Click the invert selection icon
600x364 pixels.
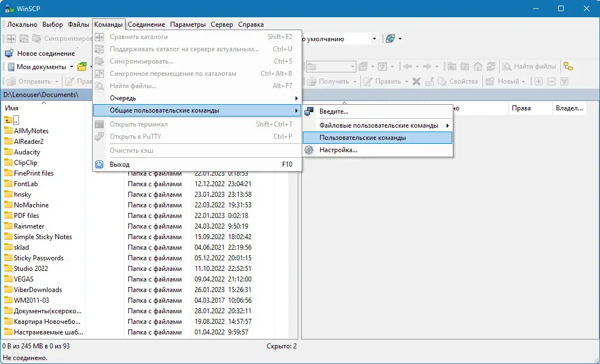tap(564, 81)
